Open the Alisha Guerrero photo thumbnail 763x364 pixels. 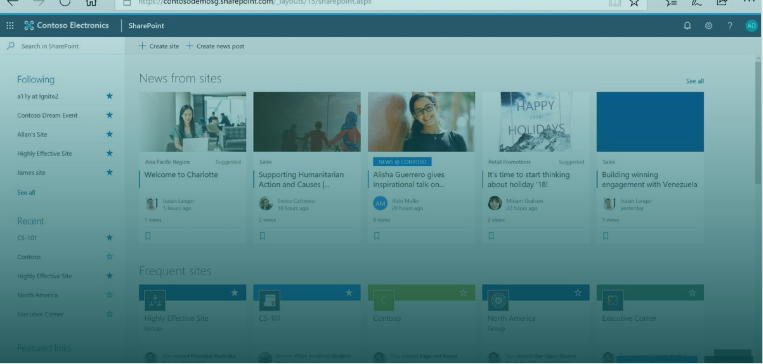[x=421, y=122]
